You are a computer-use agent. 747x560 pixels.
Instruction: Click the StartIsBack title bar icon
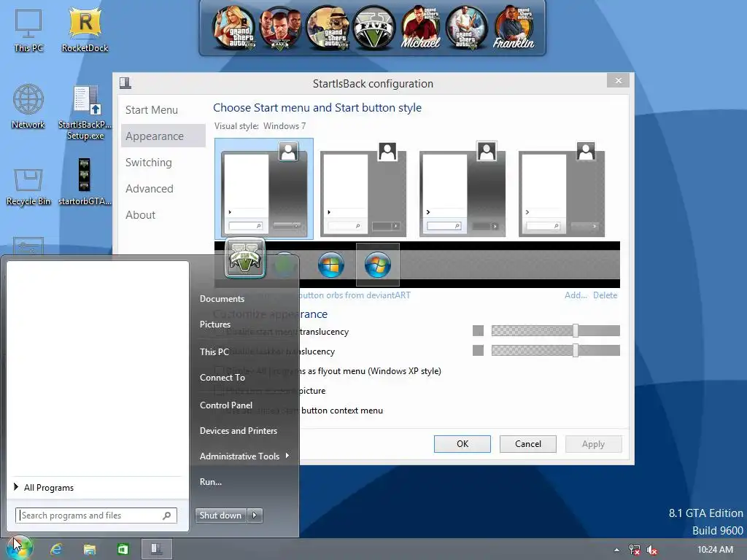click(x=125, y=83)
